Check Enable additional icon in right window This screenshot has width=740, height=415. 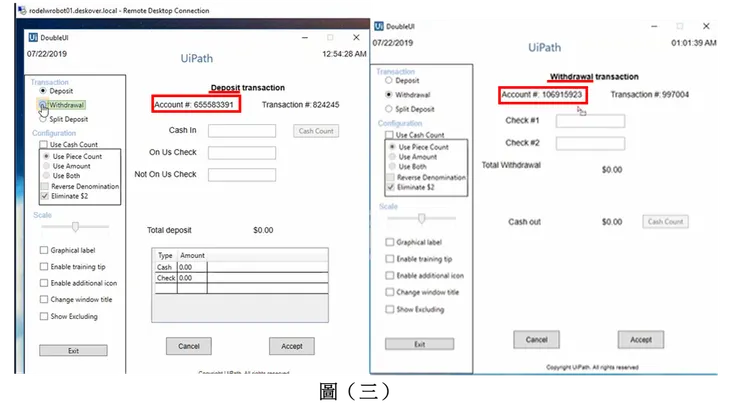click(x=390, y=275)
